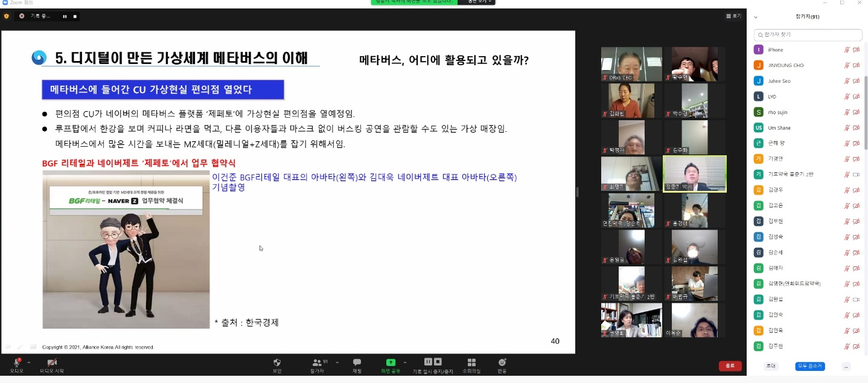Select participant name 김인옥 in list
The width and height of the screenshot is (868, 383).
[x=774, y=330]
